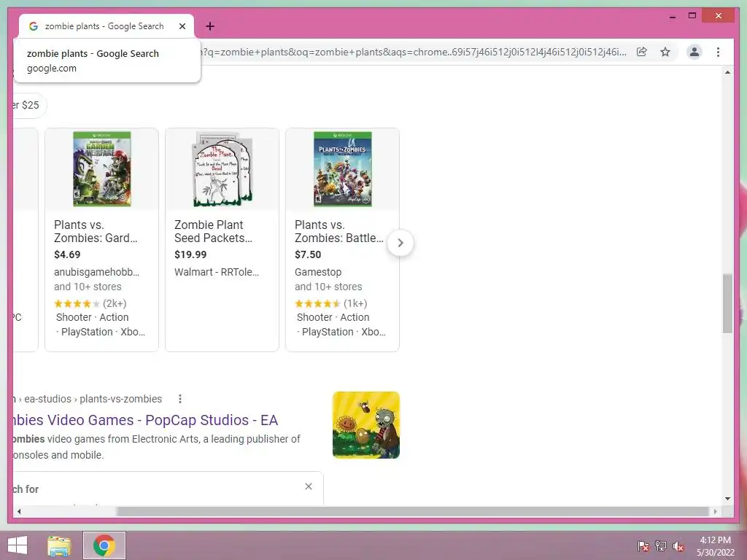Click the (1k+) star rating

click(x=330, y=303)
